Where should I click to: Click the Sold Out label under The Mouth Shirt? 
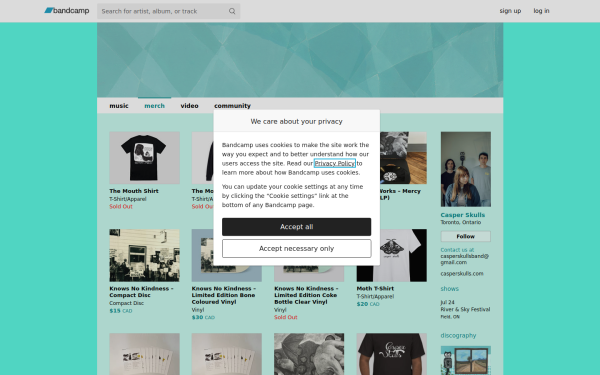121,207
